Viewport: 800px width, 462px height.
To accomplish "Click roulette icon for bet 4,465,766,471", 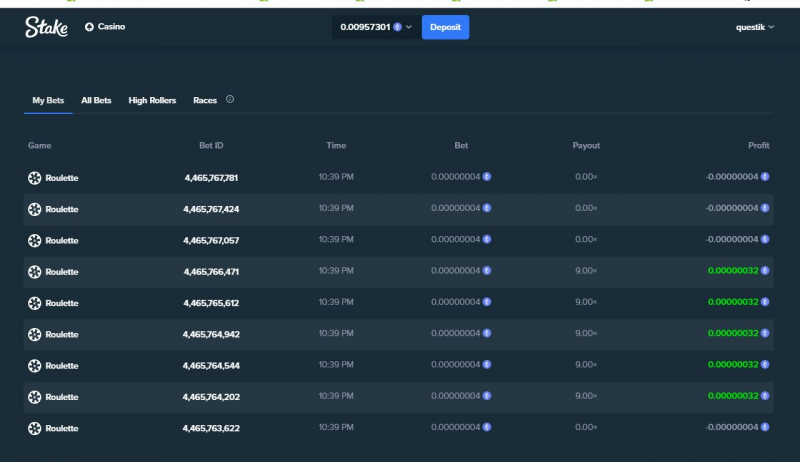I will pos(35,272).
